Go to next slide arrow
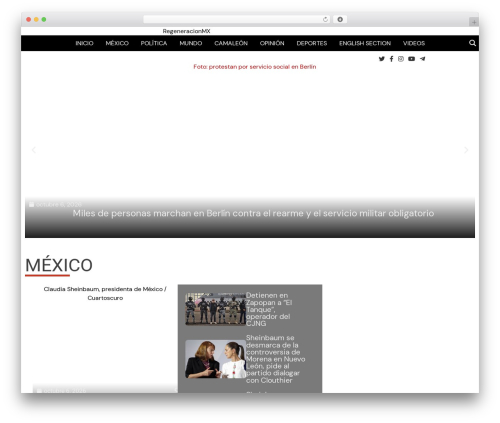The width and height of the screenshot is (500, 423). tap(466, 150)
